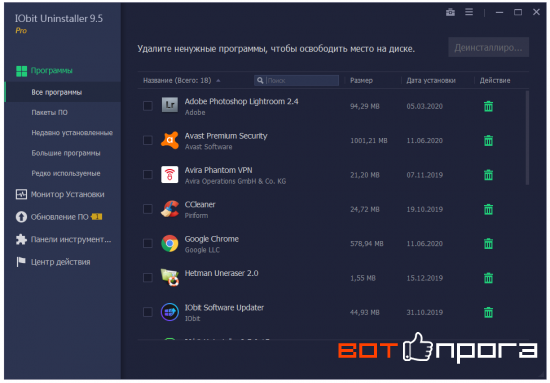The width and height of the screenshot is (550, 383).
Task: Click the Hetman Uneraser 2.0 name
Action: (x=221, y=273)
